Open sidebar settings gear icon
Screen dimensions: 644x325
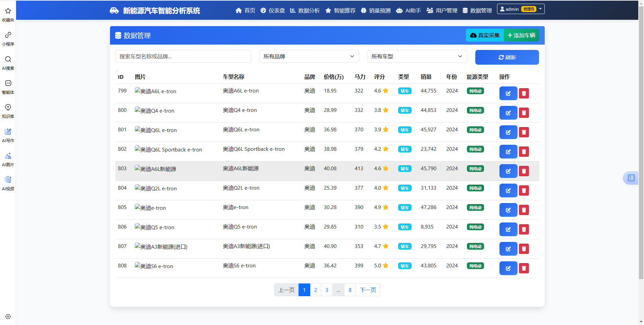point(8,317)
